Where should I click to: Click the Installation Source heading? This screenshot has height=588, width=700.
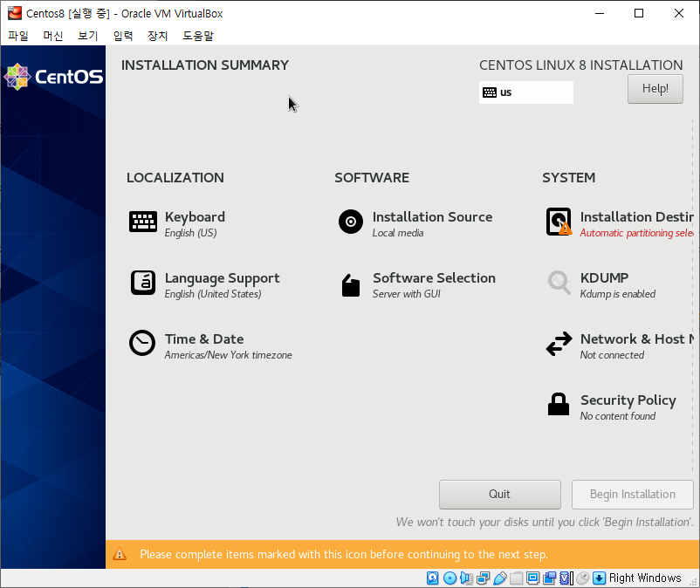(432, 217)
